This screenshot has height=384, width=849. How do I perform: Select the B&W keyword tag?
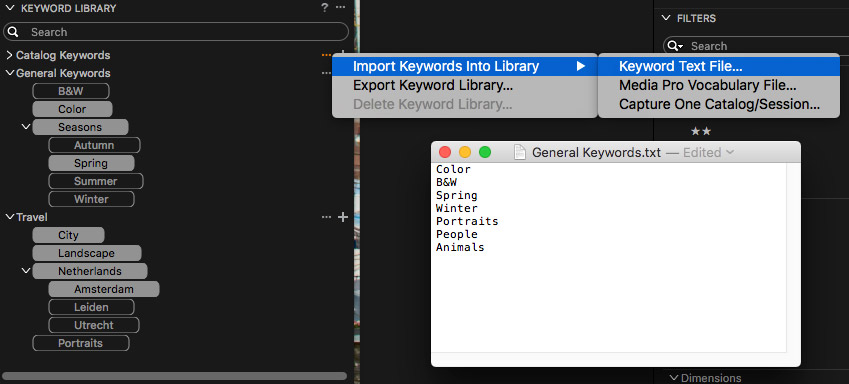[71, 91]
